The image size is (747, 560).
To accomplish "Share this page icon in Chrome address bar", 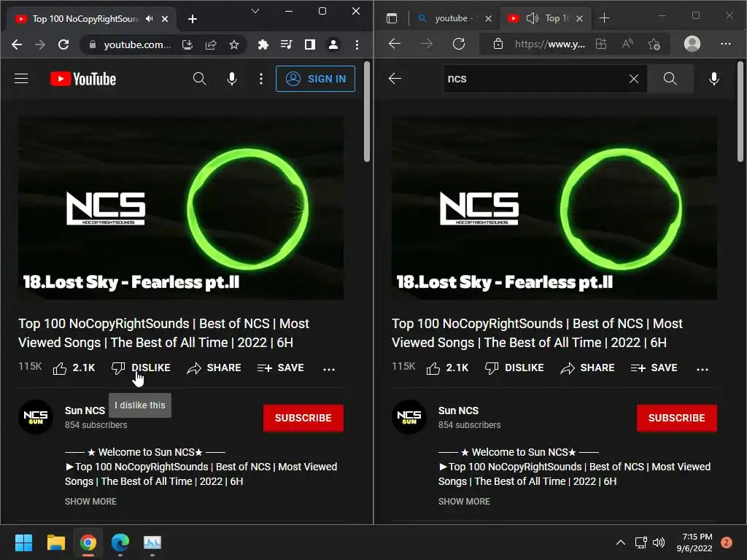I will point(211,44).
